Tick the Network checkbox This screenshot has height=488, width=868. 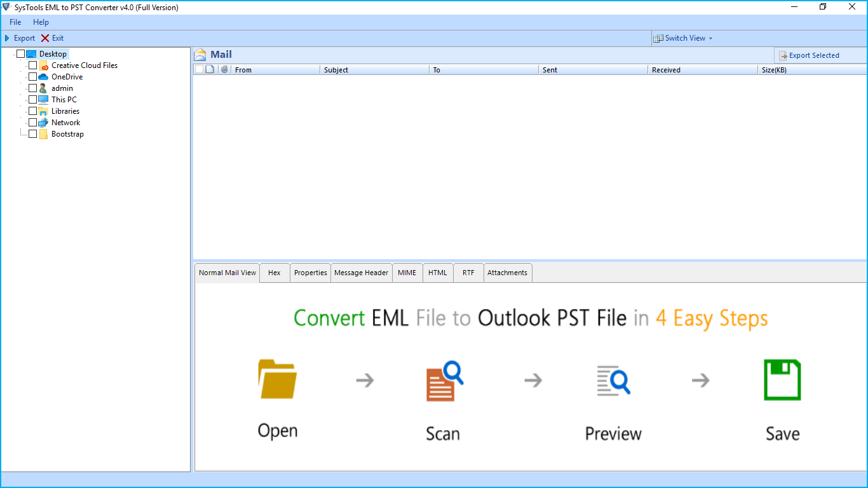click(x=33, y=123)
